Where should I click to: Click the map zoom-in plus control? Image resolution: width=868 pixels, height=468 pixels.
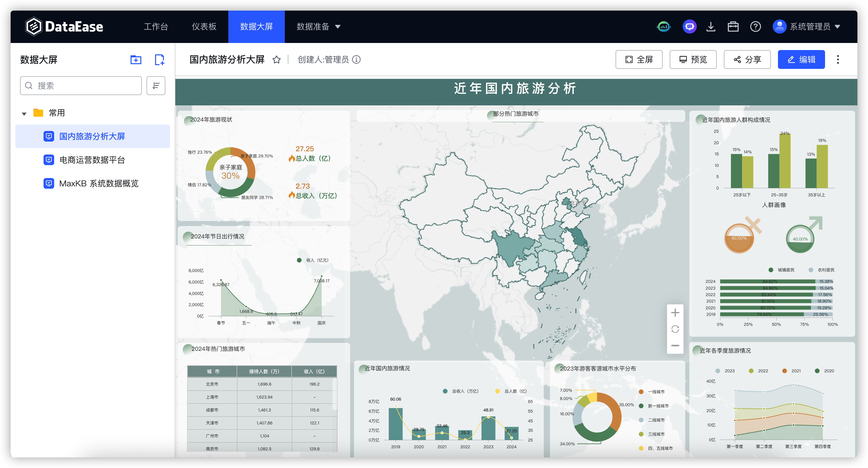click(x=675, y=313)
